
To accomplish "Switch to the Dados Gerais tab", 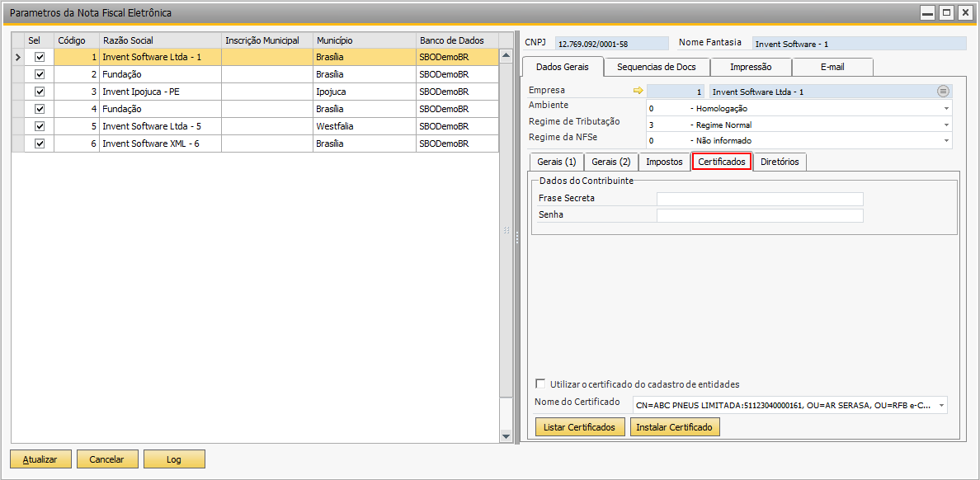I will [561, 67].
